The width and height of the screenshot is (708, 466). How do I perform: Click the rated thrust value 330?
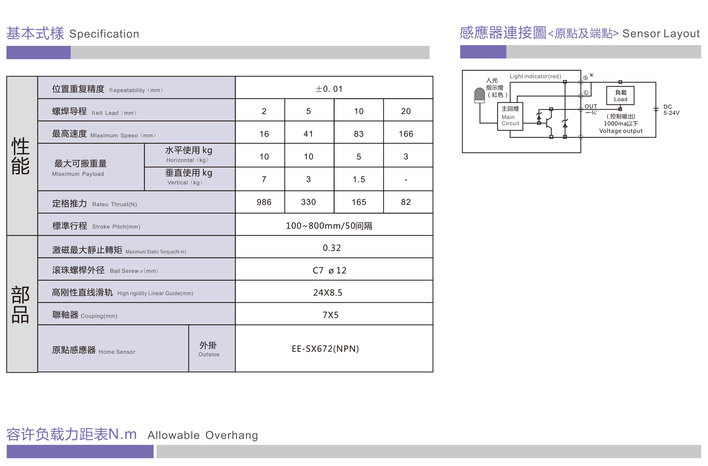click(x=308, y=202)
